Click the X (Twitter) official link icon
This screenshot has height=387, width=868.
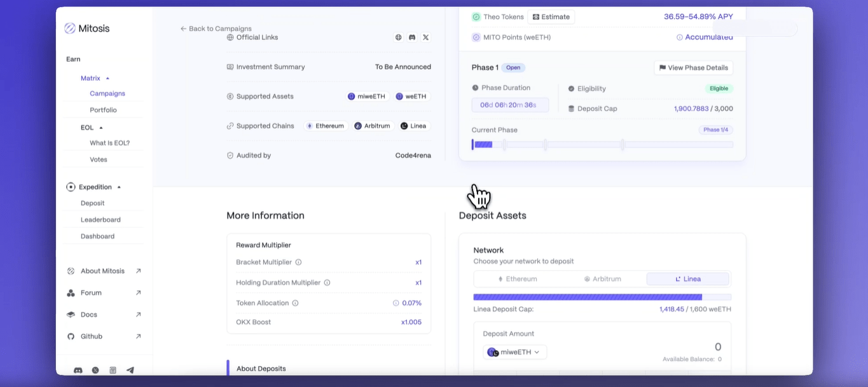425,37
